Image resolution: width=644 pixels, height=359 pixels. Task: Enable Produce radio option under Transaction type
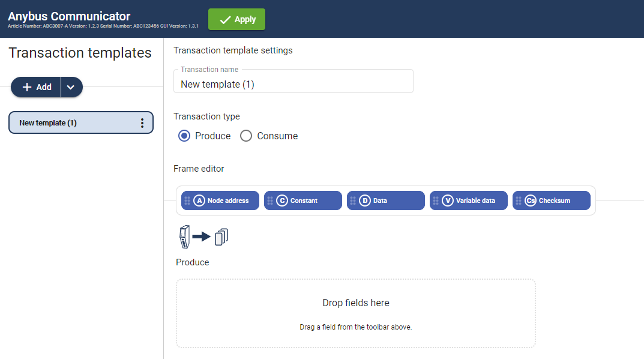[x=184, y=136]
